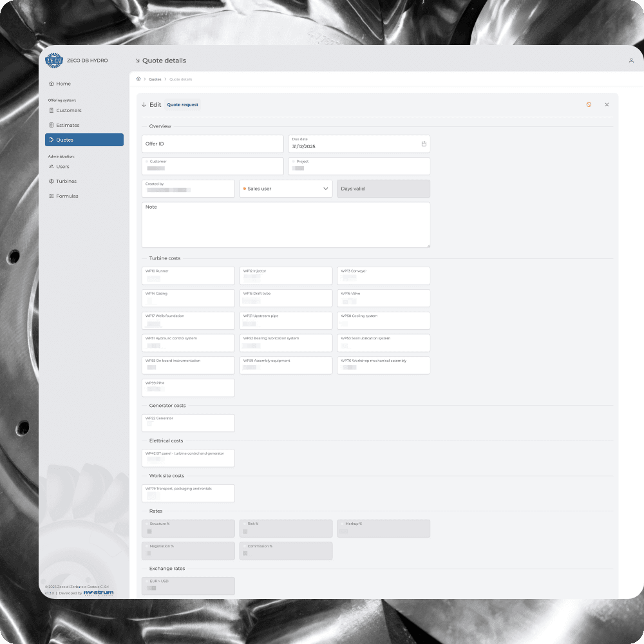
Task: Click the ZECO logo in the sidebar header
Action: click(53, 60)
